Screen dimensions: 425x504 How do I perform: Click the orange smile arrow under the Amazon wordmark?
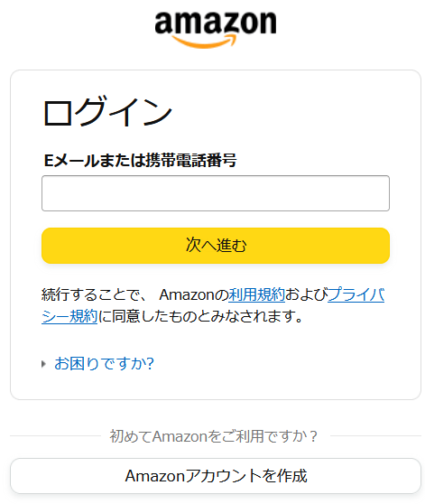click(205, 42)
